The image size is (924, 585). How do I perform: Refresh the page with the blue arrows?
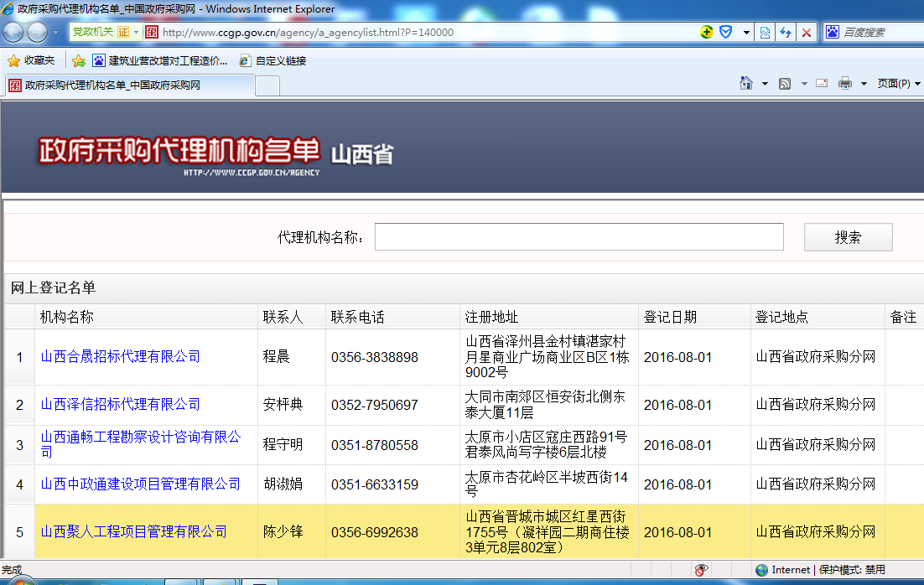(x=786, y=33)
